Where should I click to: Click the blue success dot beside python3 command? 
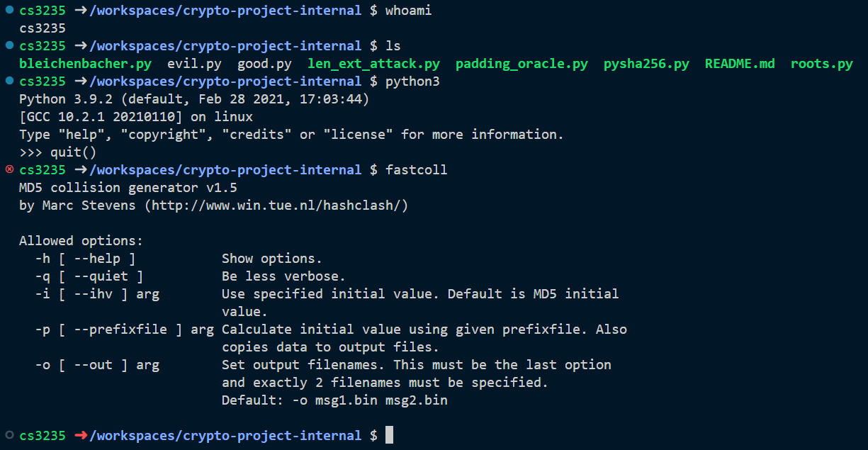[x=9, y=81]
